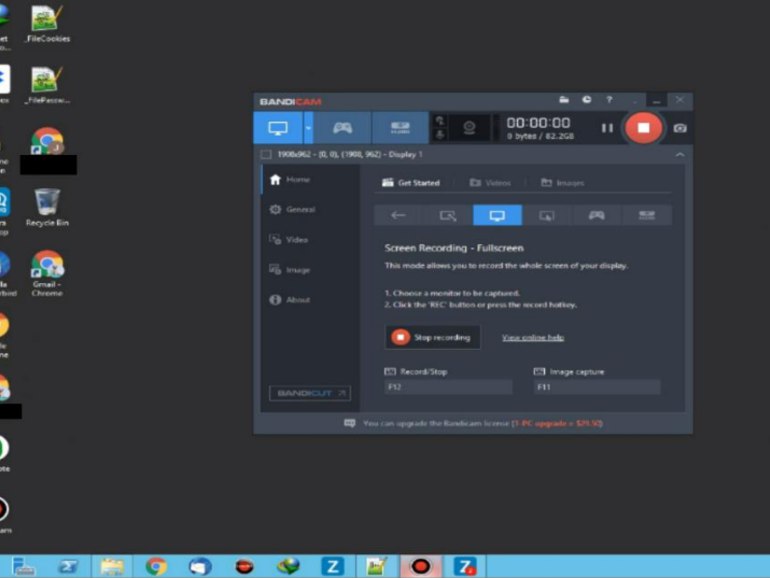This screenshot has width=770, height=578.
Task: Open the Gmail - Chrome desktop shortcut
Action: point(47,273)
